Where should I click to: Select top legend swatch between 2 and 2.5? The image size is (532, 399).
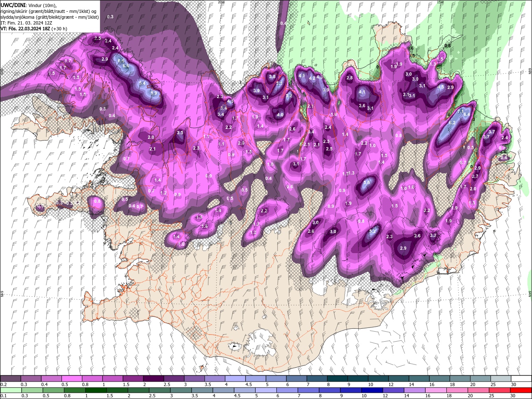(153, 379)
